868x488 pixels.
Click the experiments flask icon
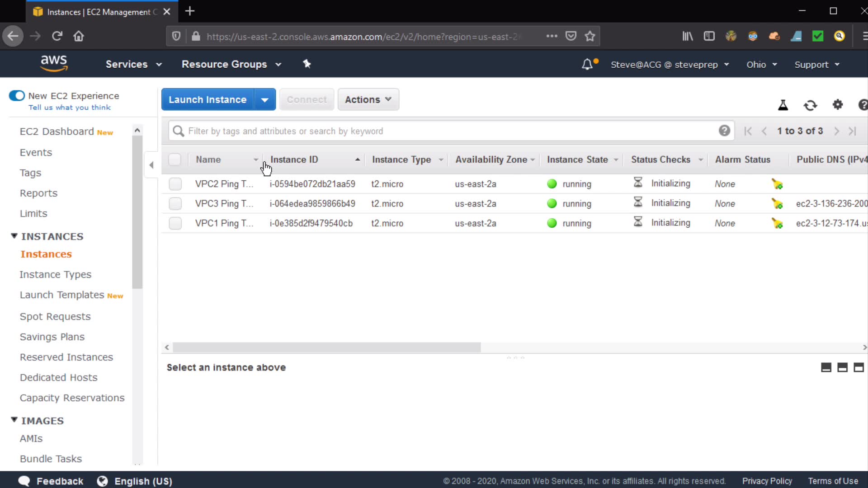click(x=783, y=105)
